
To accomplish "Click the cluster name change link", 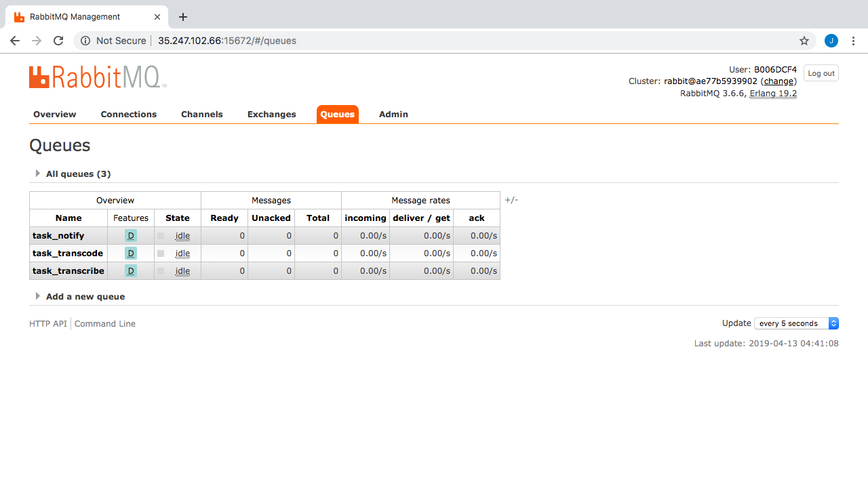I will 778,81.
